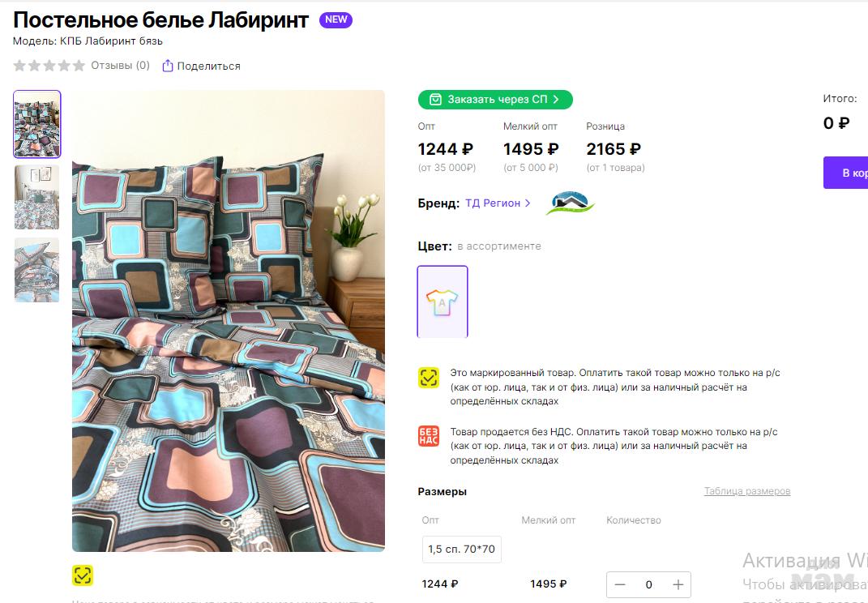The image size is (868, 603).
Task: Choose the 1,5 сп. 70*70 size option
Action: [461, 550]
